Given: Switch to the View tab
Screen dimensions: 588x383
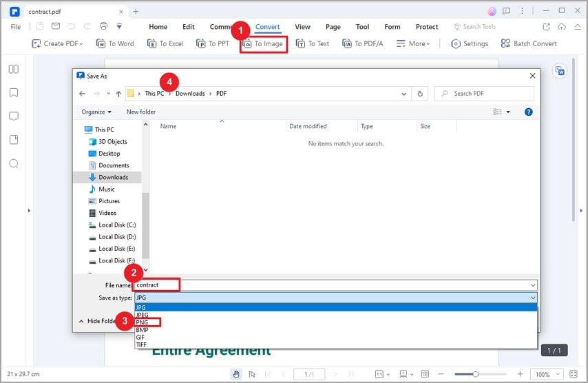Looking at the screenshot, I should [x=302, y=27].
